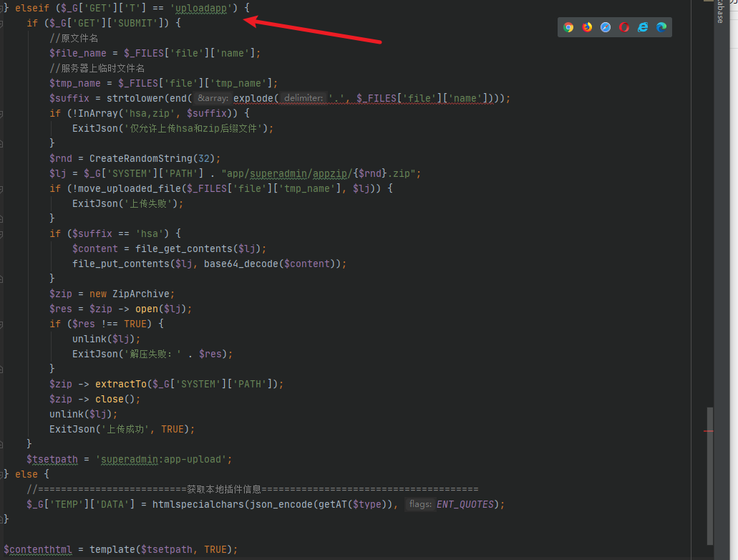This screenshot has height=560, width=738.
Task: Click the editor vertical scrollbar thumb
Action: (x=710, y=475)
